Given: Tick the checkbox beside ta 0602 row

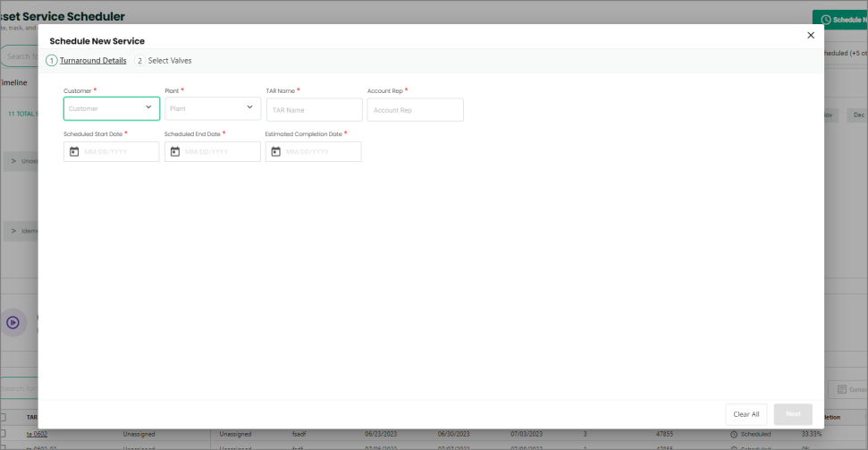Looking at the screenshot, I should click(x=3, y=434).
